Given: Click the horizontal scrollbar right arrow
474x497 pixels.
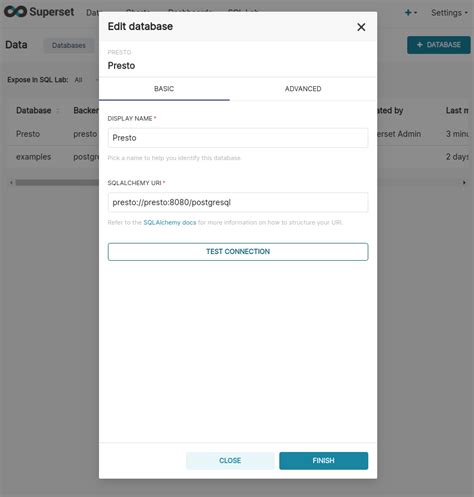Looking at the screenshot, I should pyautogui.click(x=464, y=182).
